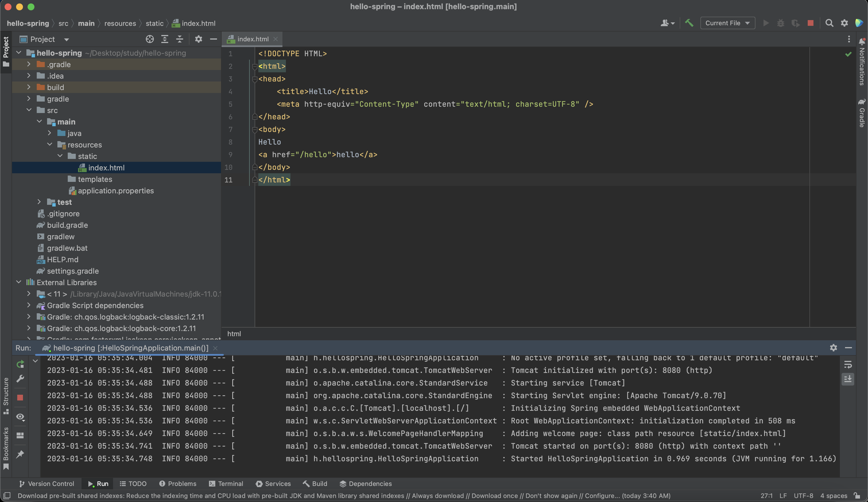Viewport: 868px width, 502px height.
Task: Expand the java folder in tree
Action: [50, 133]
